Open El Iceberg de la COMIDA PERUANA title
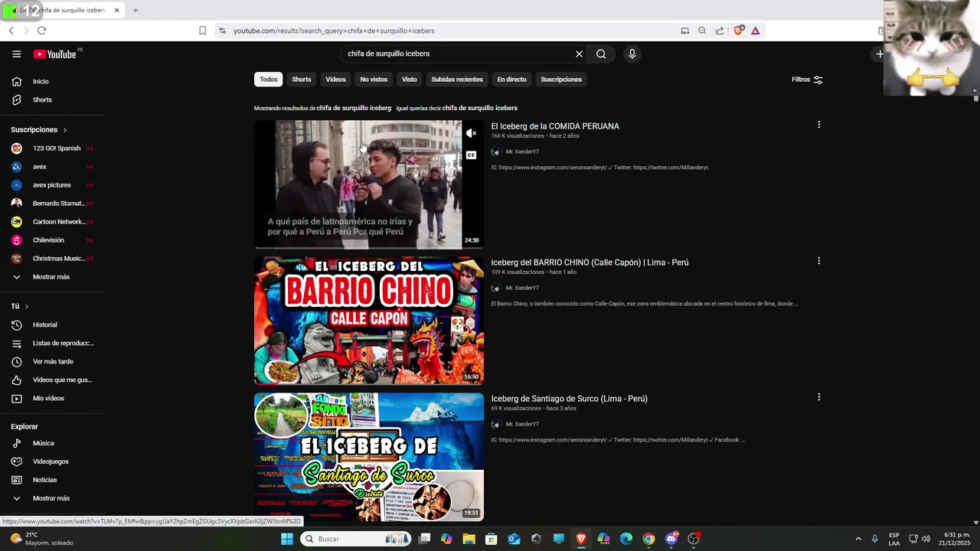 pyautogui.click(x=555, y=126)
